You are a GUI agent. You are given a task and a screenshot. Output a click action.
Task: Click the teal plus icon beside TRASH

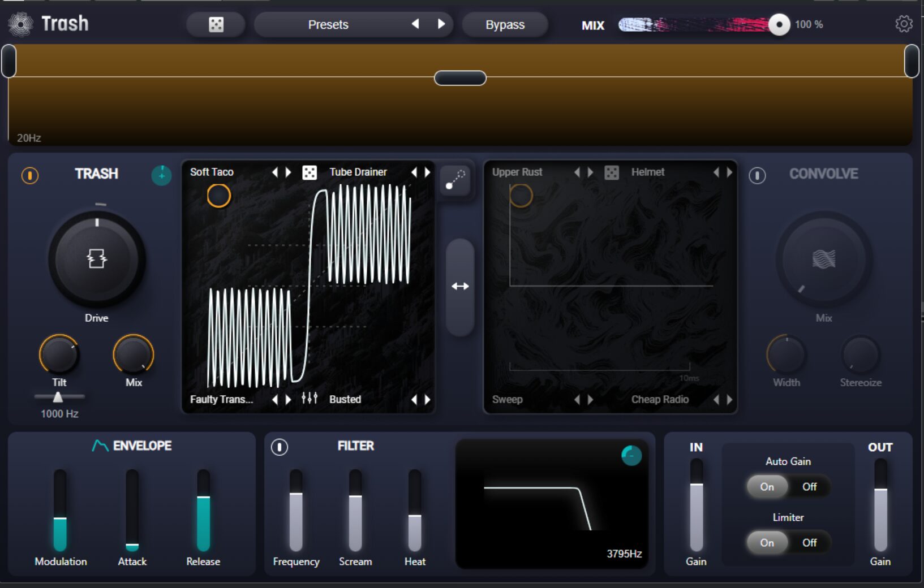tap(161, 175)
